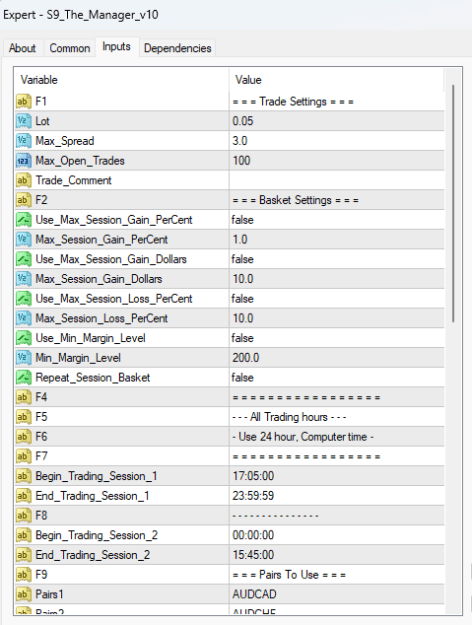
Task: Select the '= = = Trade Settings = = =' value
Action: (x=293, y=101)
